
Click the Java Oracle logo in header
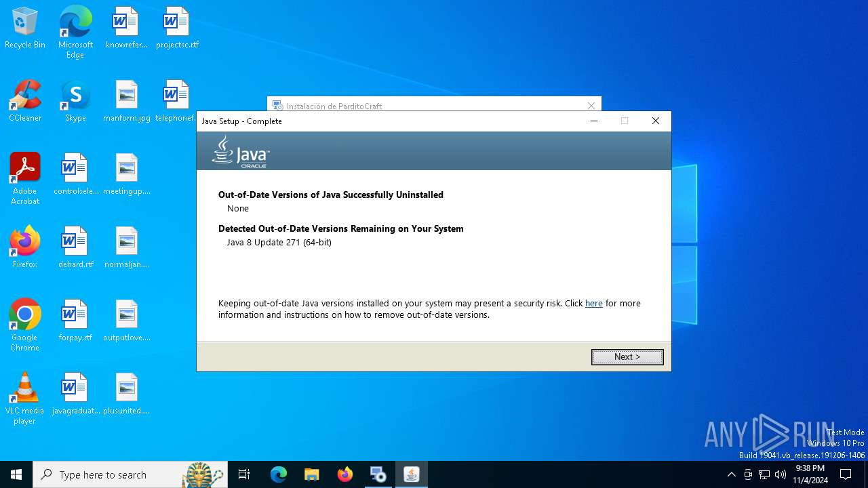(x=241, y=151)
